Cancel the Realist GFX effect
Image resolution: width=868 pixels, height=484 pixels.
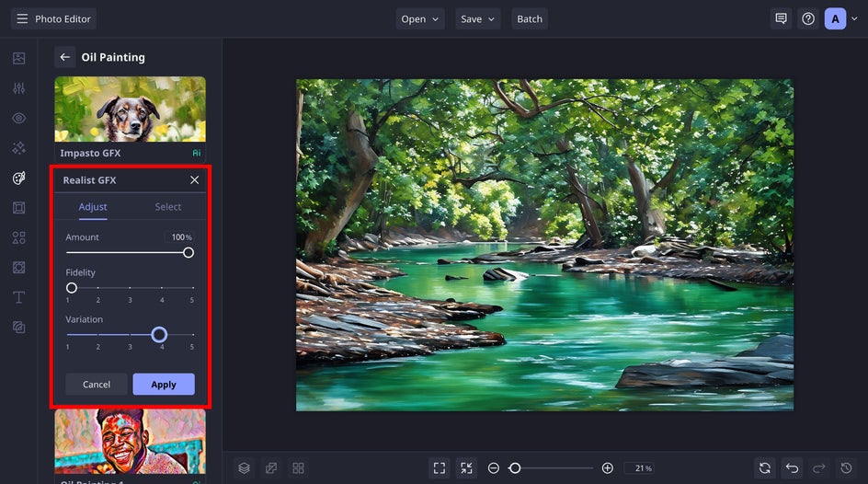[x=97, y=385]
